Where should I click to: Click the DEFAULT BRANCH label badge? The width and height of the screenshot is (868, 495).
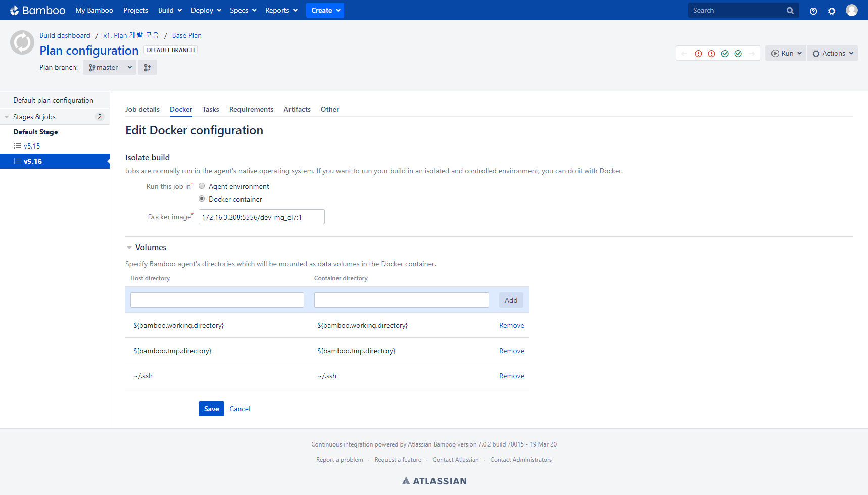click(171, 50)
